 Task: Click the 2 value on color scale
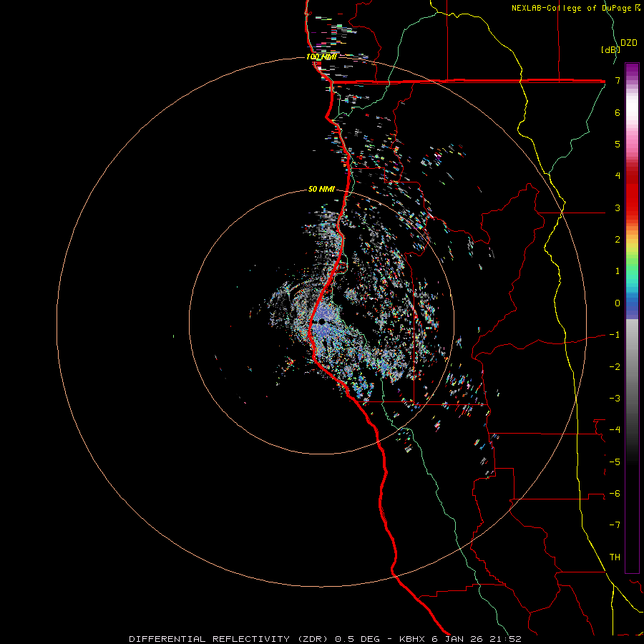tap(618, 240)
